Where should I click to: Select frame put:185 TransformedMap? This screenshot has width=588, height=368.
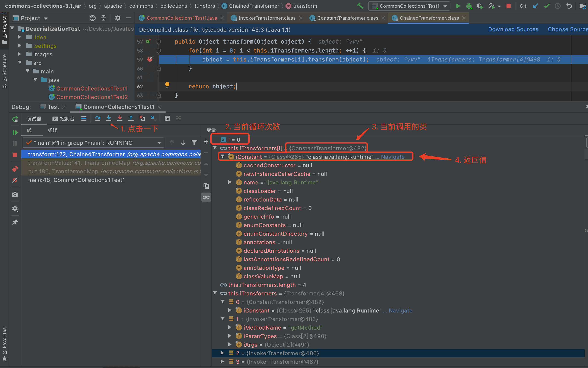(x=111, y=171)
